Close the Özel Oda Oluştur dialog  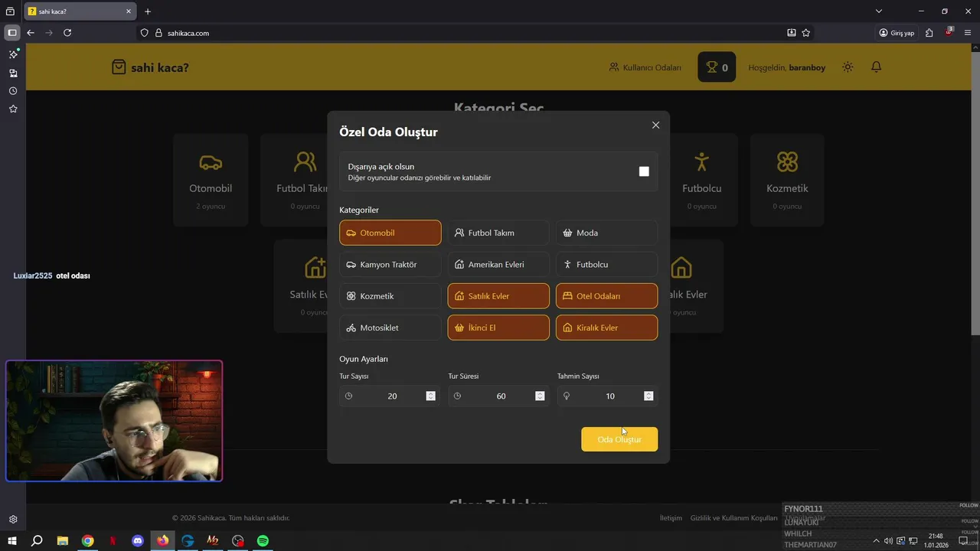click(x=655, y=125)
